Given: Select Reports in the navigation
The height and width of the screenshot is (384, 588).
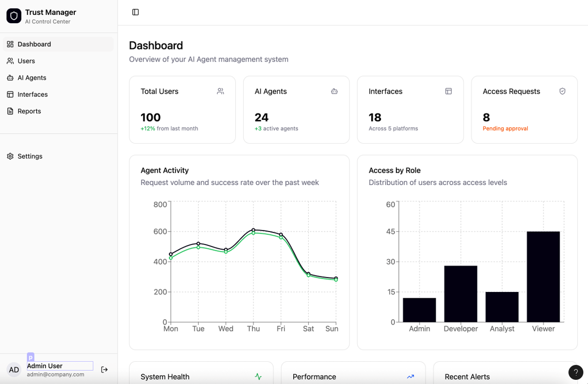Looking at the screenshot, I should pos(29,111).
